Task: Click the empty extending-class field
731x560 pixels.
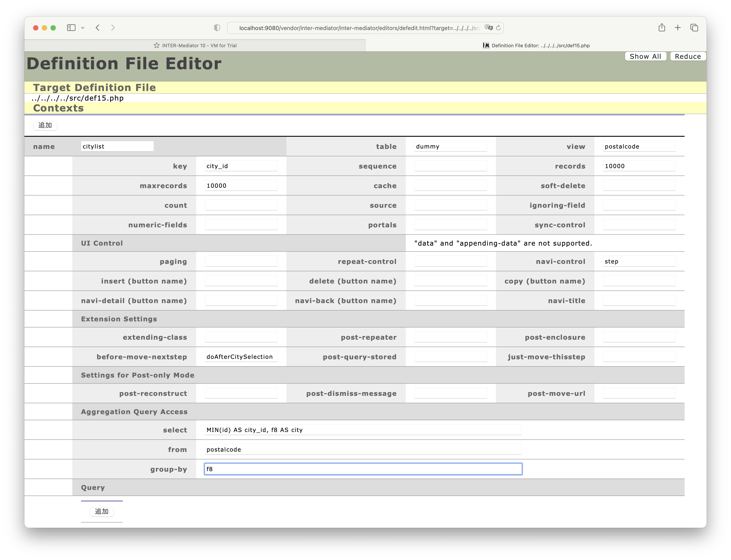Action: (241, 337)
